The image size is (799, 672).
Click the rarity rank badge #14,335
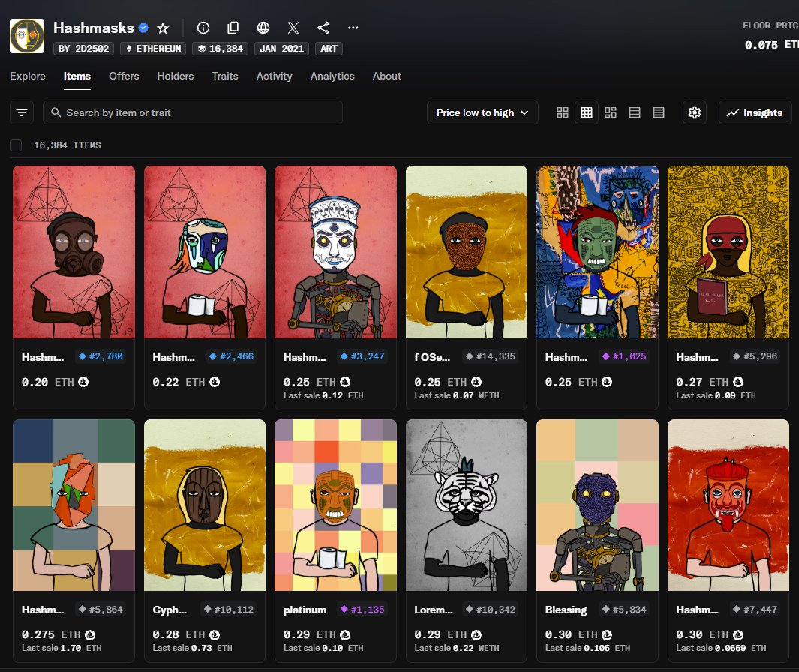pyautogui.click(x=491, y=356)
